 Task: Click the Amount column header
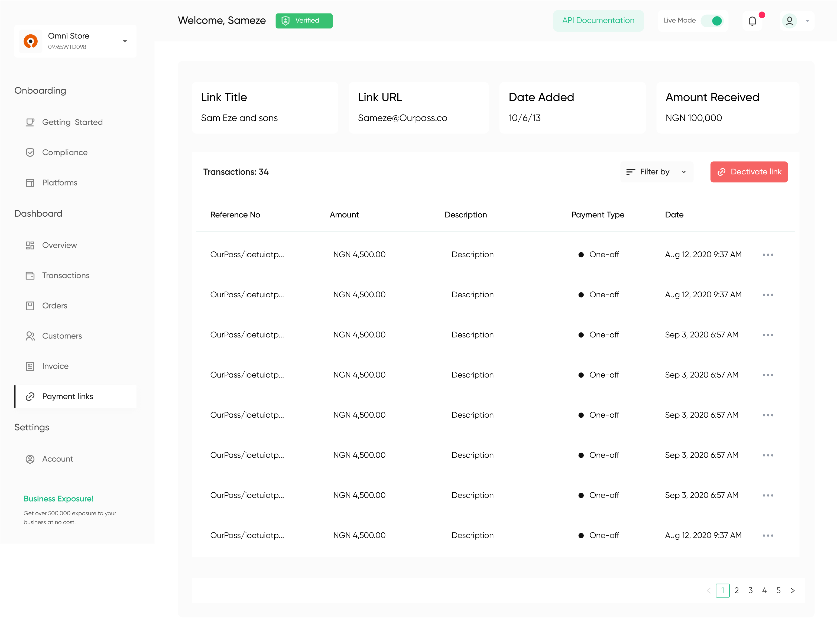(344, 215)
